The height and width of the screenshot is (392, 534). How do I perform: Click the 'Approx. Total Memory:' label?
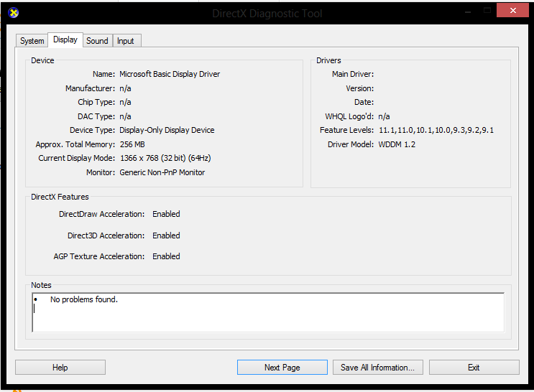coord(75,144)
